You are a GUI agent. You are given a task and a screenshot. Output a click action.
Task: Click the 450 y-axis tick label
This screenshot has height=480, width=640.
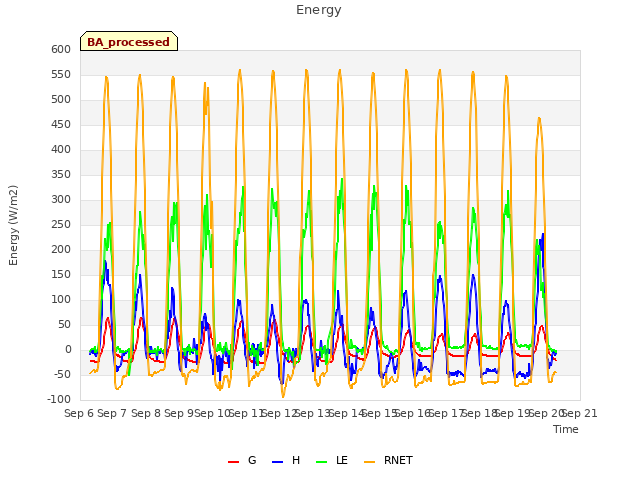(61, 124)
